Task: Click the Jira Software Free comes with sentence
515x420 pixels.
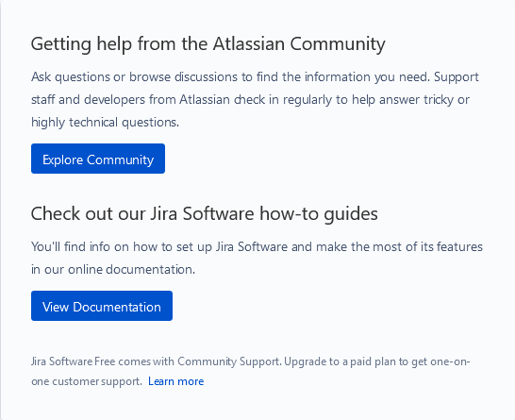Action: 157,361
